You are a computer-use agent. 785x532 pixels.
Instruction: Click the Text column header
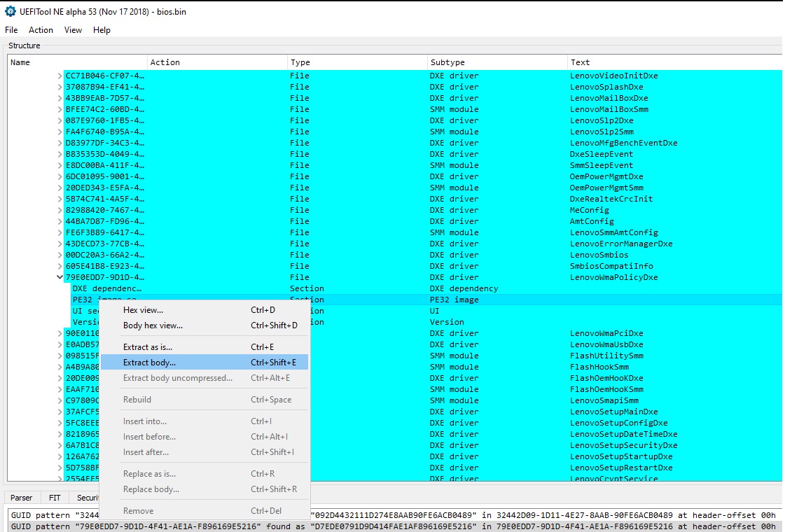pyautogui.click(x=675, y=62)
